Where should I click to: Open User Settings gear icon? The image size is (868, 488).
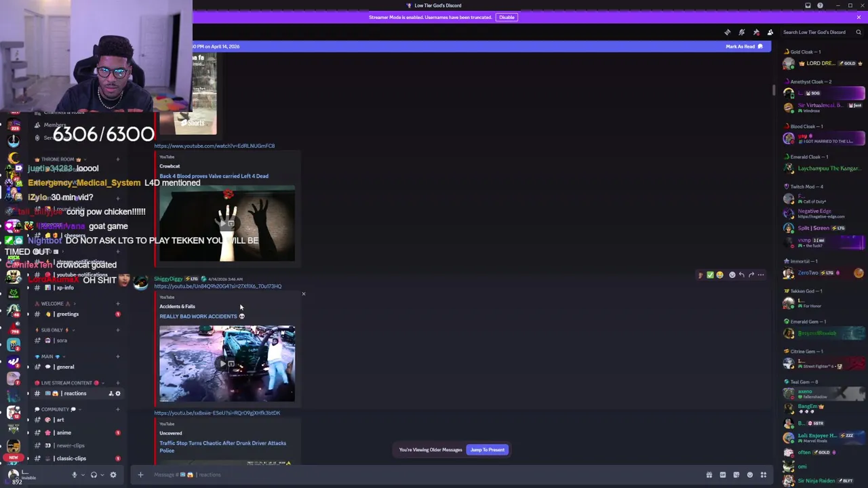[x=113, y=474]
